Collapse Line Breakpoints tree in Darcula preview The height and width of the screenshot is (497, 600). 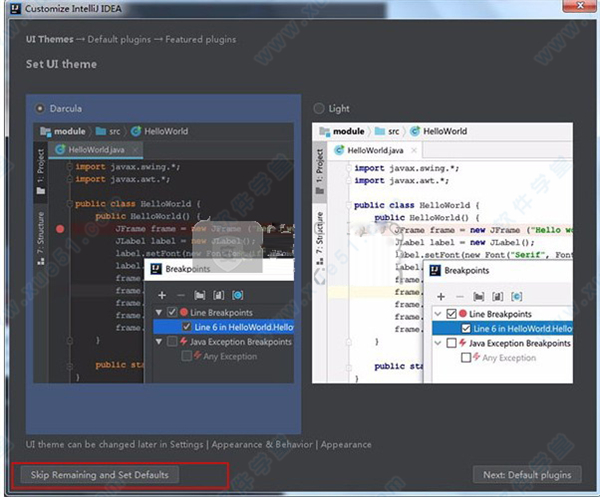click(157, 312)
